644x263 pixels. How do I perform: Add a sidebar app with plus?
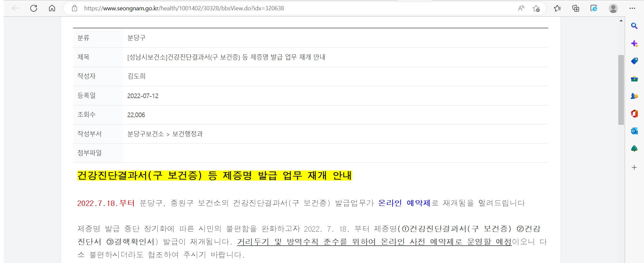[634, 168]
